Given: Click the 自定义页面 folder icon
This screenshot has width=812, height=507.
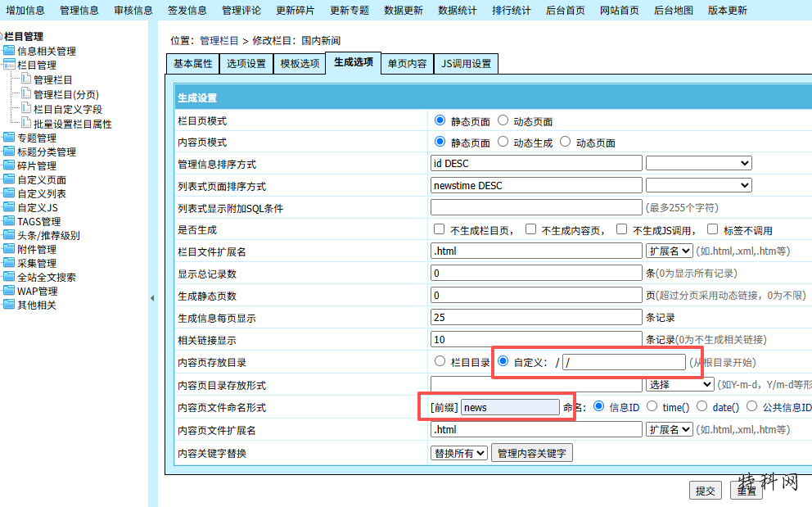Looking at the screenshot, I should tap(9, 180).
